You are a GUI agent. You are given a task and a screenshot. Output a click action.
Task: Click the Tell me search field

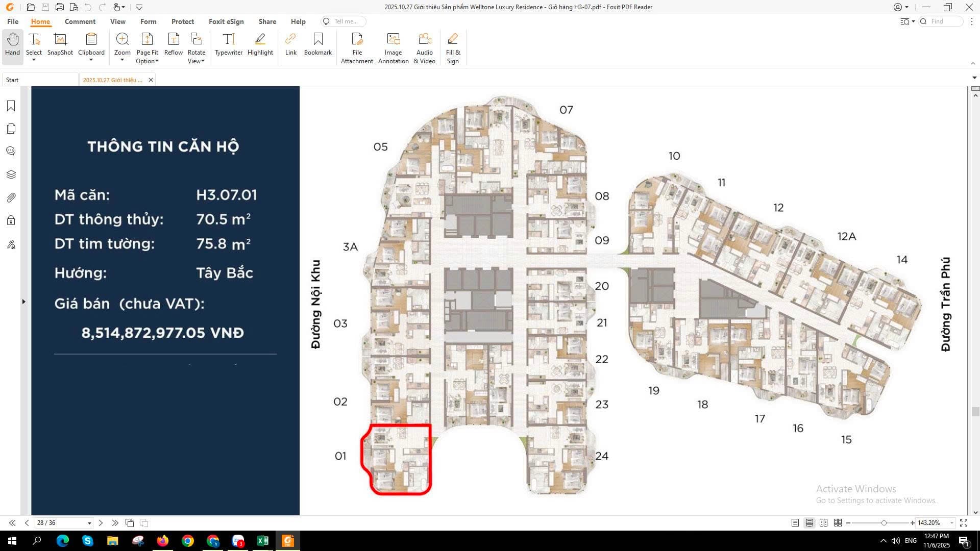tap(346, 21)
